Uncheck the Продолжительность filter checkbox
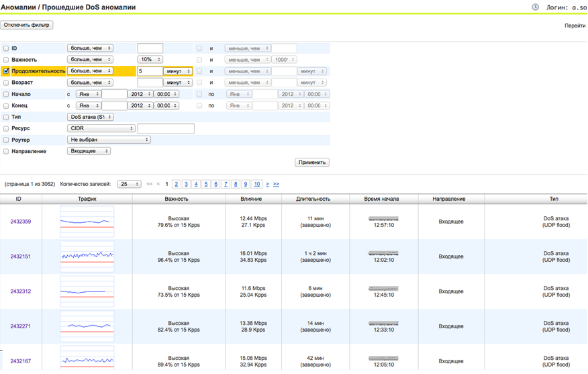 [6, 71]
